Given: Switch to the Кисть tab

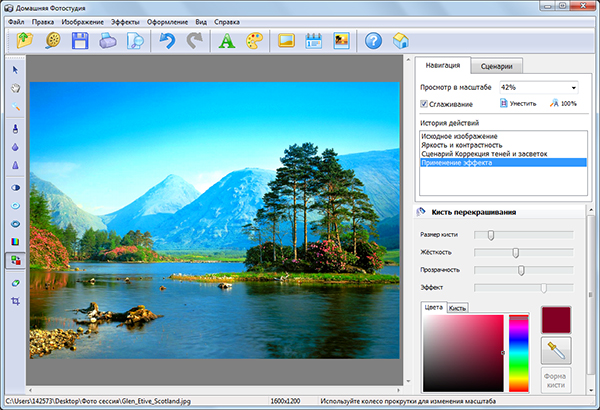Looking at the screenshot, I should pyautogui.click(x=457, y=307).
